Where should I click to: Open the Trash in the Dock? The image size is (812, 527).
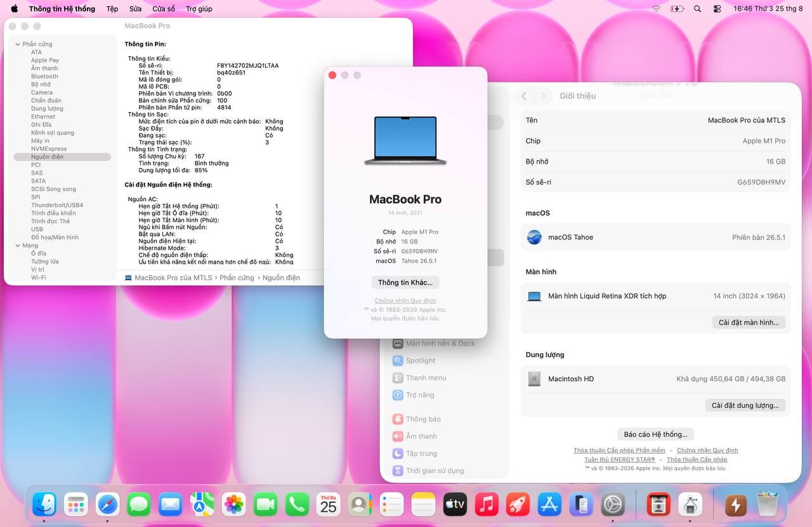(767, 505)
